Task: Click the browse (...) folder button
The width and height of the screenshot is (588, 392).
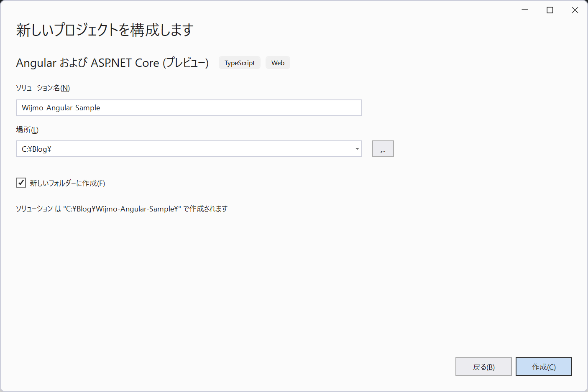Action: 383,149
